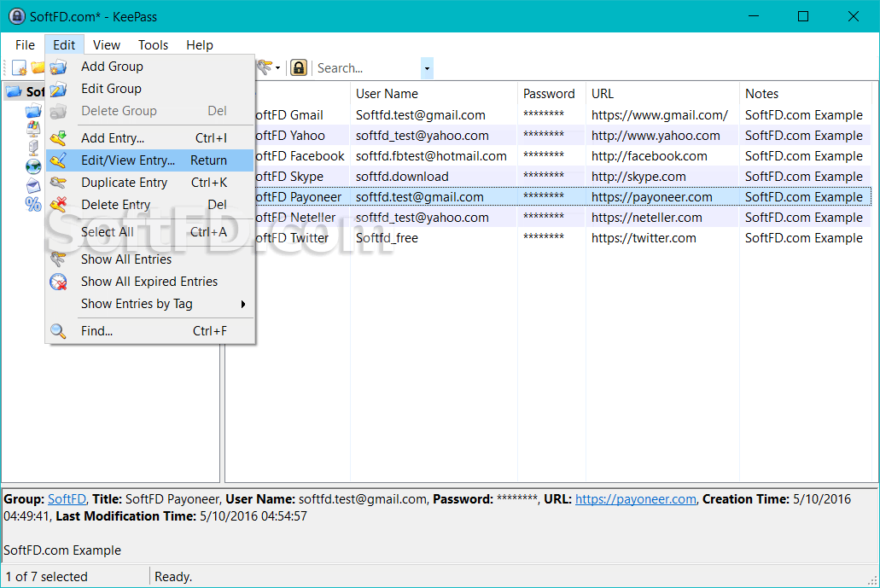This screenshot has width=880, height=588.
Task: Maximize the KeePass window
Action: point(803,16)
